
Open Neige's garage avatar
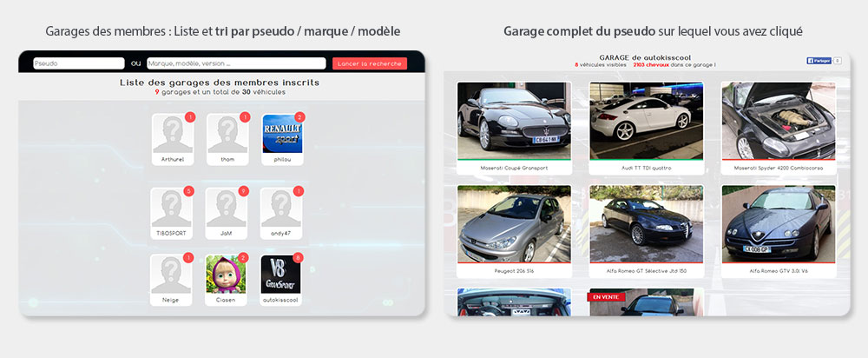point(171,275)
